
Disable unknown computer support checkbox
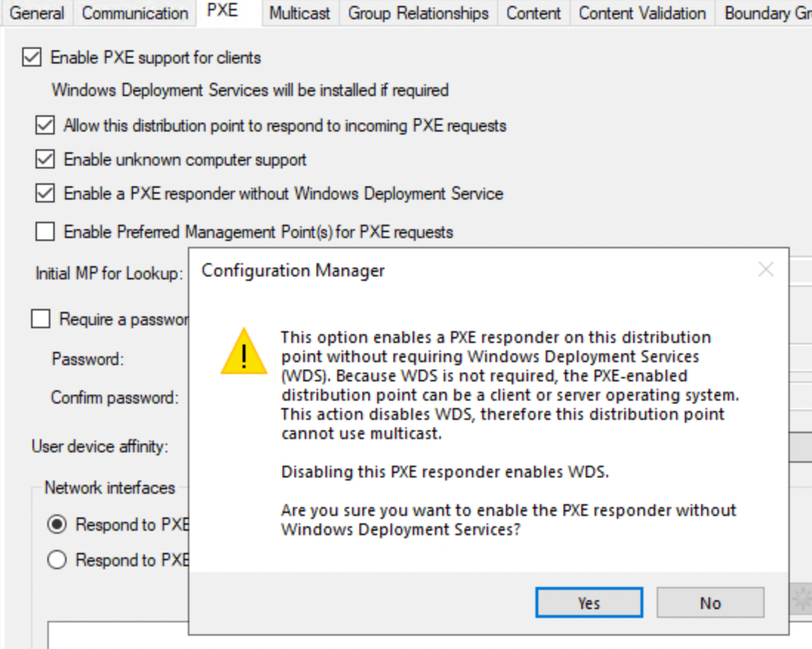click(45, 160)
